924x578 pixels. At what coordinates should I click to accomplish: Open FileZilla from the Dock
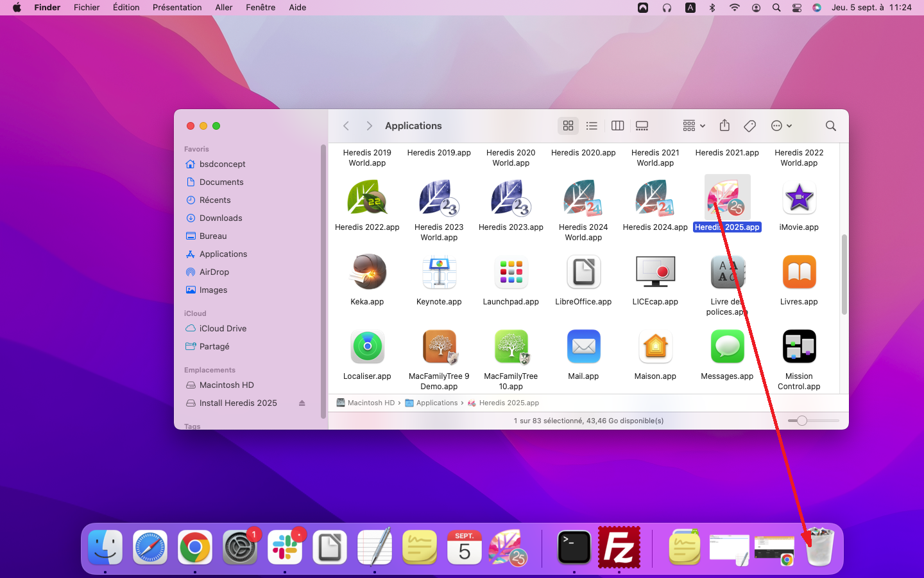click(x=619, y=548)
